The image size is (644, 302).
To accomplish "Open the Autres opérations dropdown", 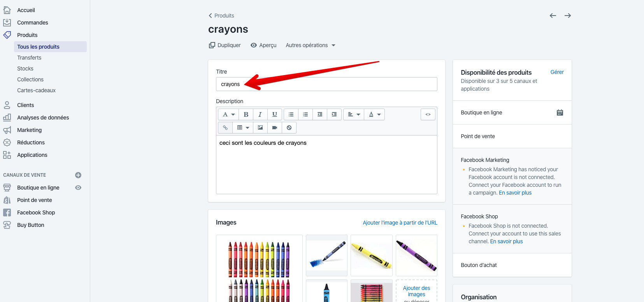I will pos(311,45).
